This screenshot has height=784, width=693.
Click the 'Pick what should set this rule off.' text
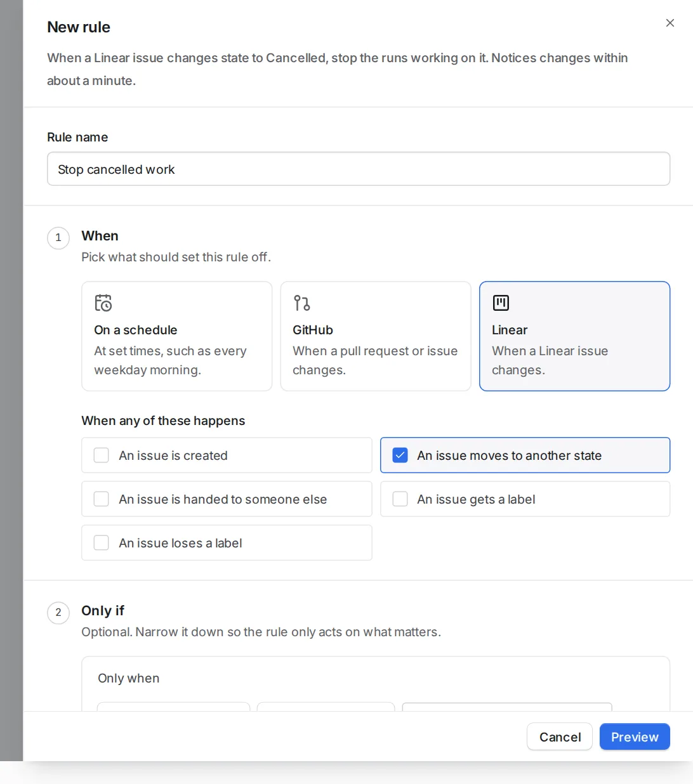[176, 257]
